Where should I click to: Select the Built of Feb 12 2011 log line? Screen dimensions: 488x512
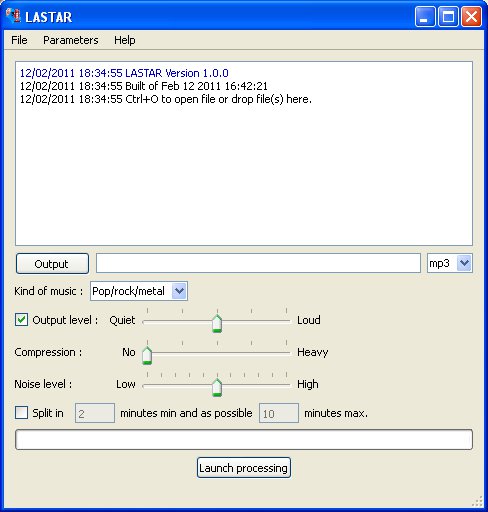(x=144, y=86)
